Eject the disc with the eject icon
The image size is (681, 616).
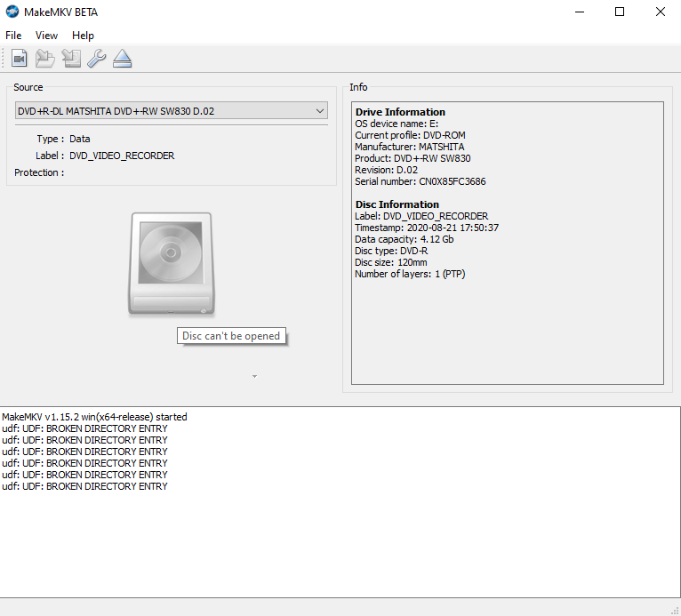pyautogui.click(x=122, y=58)
